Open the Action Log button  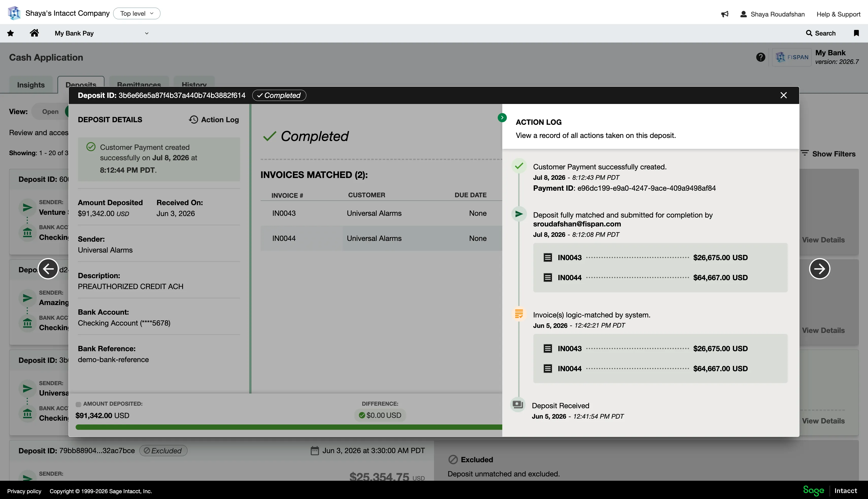click(214, 120)
